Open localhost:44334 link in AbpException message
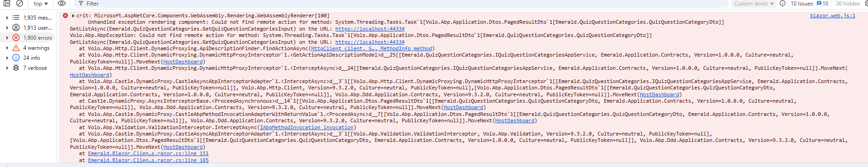The image size is (868, 167). (x=370, y=42)
